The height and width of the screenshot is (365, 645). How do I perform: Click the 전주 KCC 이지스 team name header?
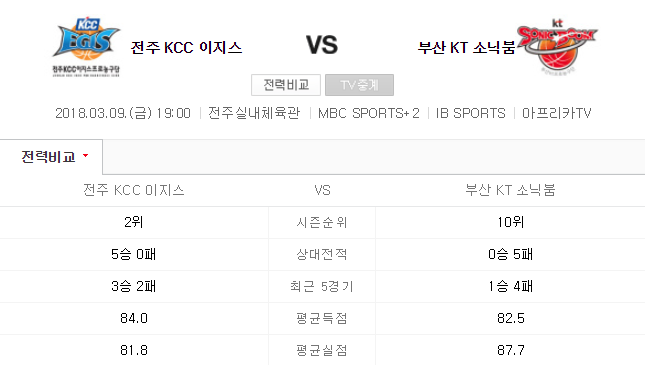click(186, 48)
